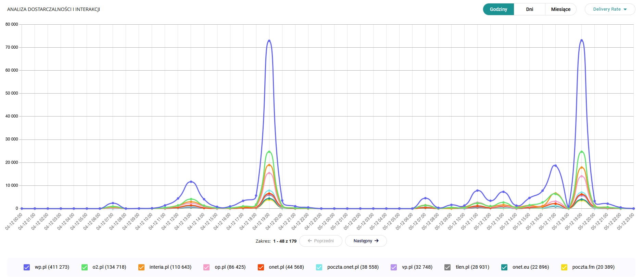Screen dimensions: 644x280
Task: Click the wp.pl data point at 05-12 17:00
Action: coord(555,166)
